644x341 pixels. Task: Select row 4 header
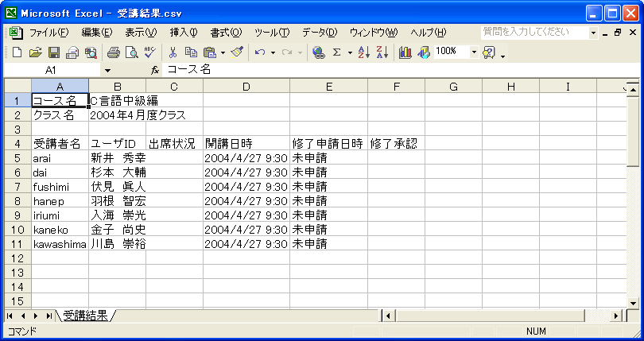pyautogui.click(x=17, y=144)
